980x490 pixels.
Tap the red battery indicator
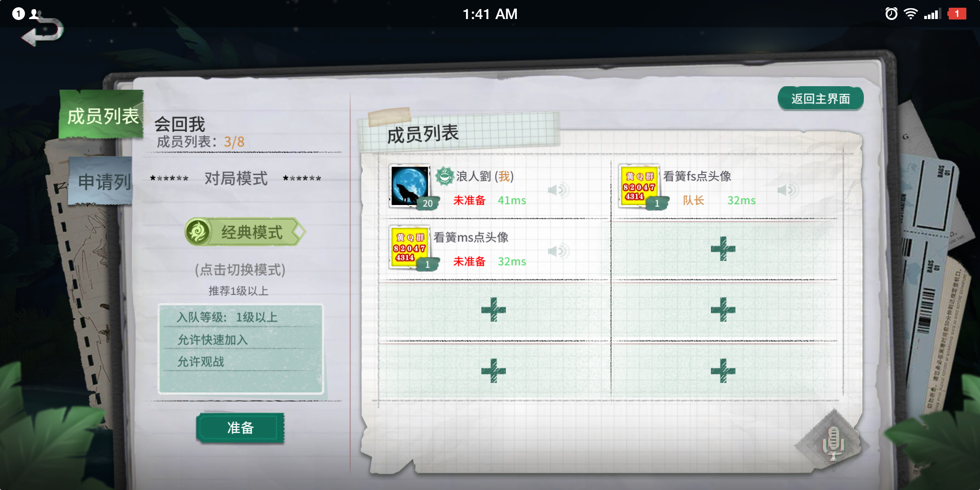point(957,14)
